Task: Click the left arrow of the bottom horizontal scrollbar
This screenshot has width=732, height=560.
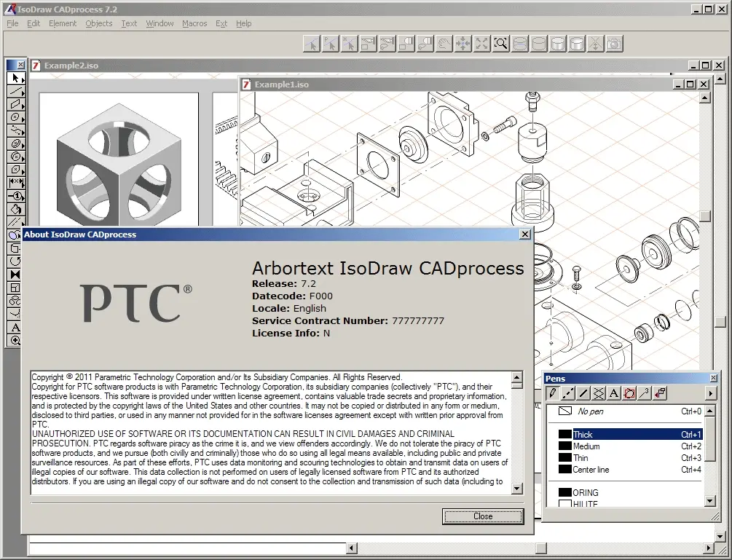Action: [352, 548]
